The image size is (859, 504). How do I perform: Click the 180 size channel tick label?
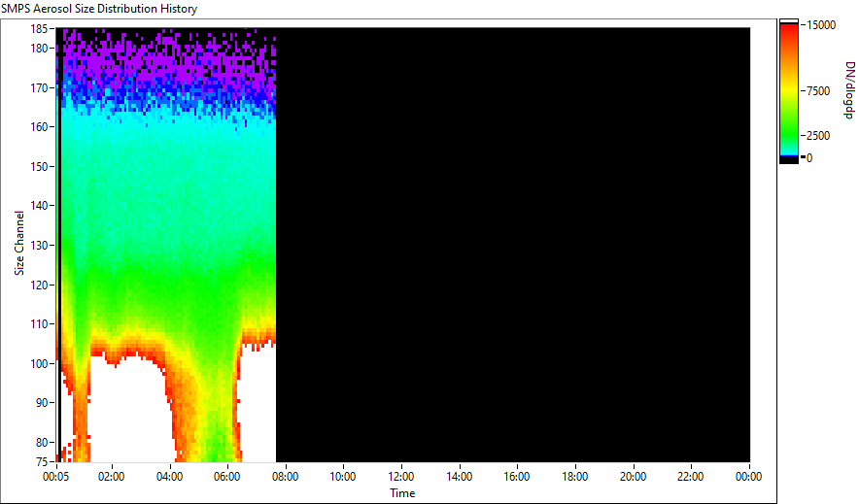pos(39,49)
